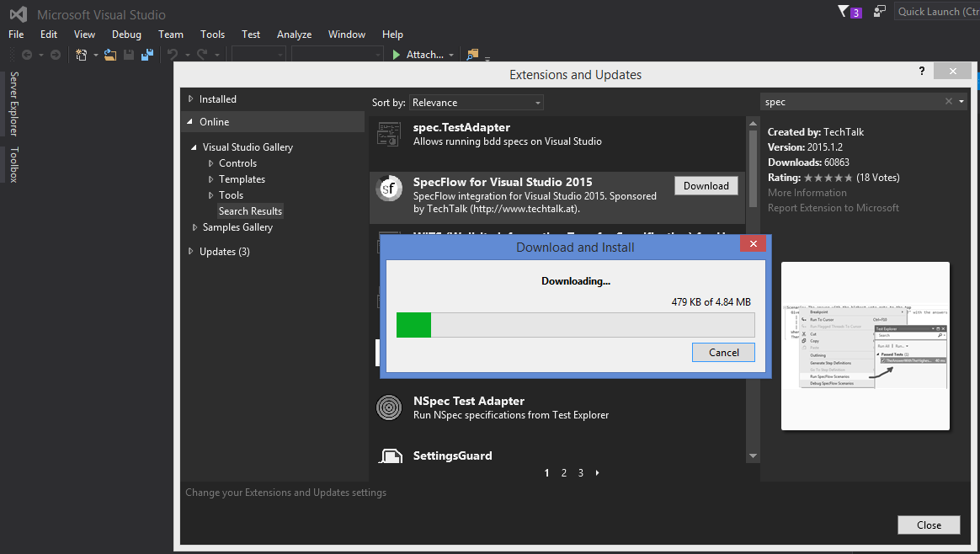Image resolution: width=980 pixels, height=554 pixels.
Task: Open the Sort by Relevance dropdown
Action: click(477, 101)
